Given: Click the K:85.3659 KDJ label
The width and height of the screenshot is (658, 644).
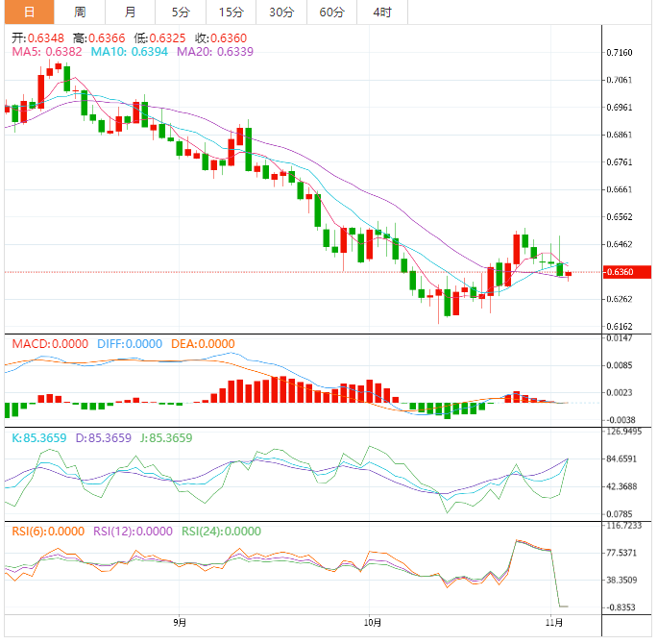Looking at the screenshot, I should pos(39,438).
